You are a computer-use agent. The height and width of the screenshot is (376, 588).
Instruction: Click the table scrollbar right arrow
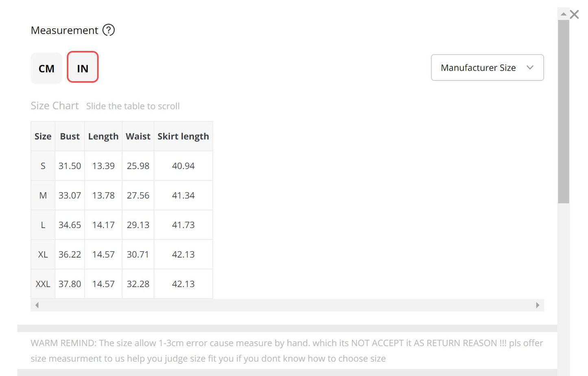[x=538, y=305]
